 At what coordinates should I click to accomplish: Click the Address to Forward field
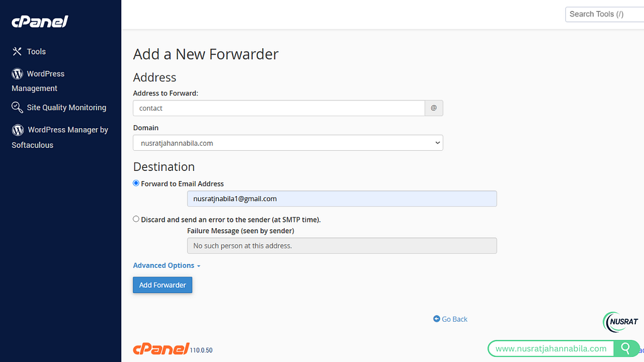pyautogui.click(x=279, y=108)
